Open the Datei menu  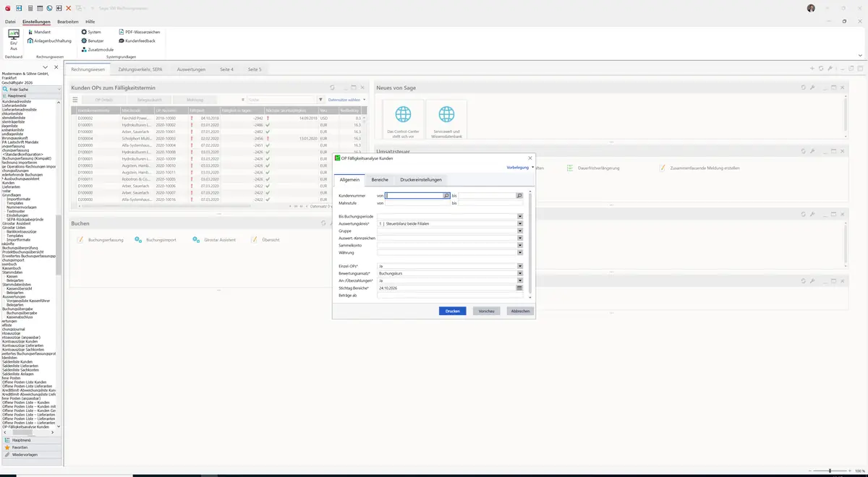[x=10, y=22]
